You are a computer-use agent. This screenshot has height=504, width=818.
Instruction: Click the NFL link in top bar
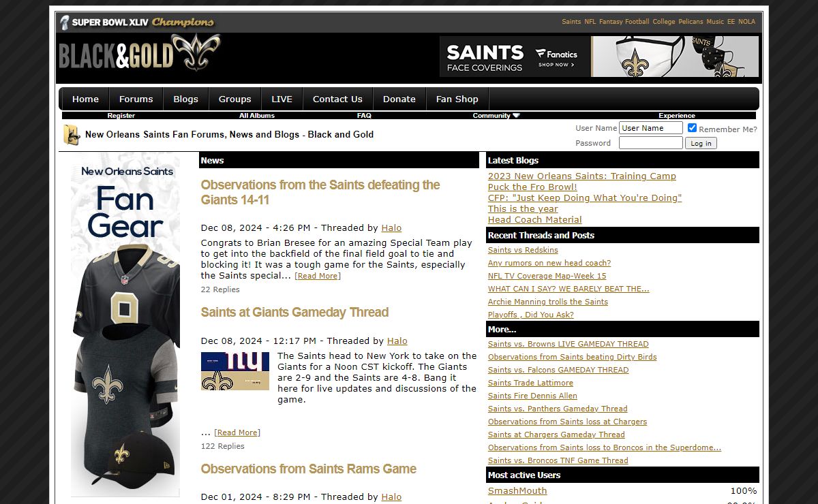point(590,22)
